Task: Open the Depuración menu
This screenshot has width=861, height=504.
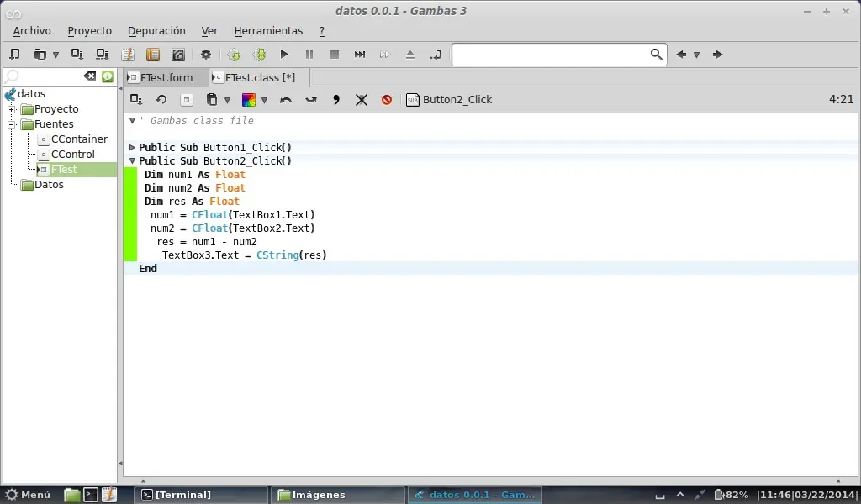Action: coord(156,31)
